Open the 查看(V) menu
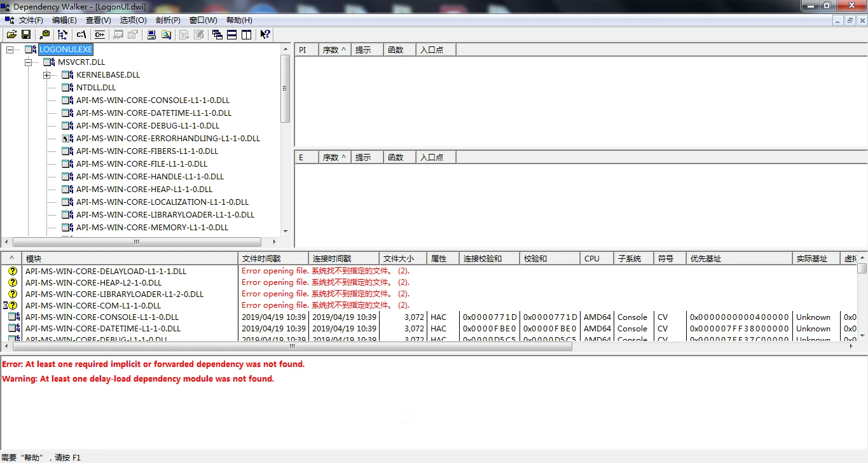 (99, 20)
